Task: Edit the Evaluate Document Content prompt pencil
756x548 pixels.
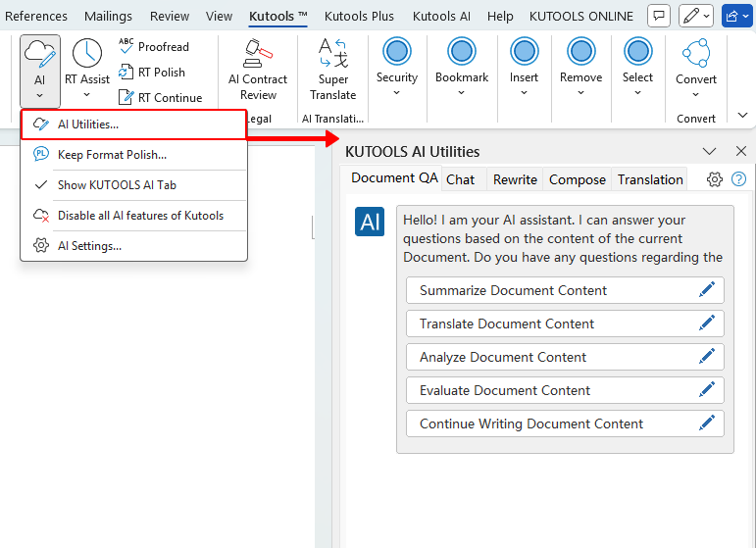Action: pyautogui.click(x=707, y=389)
